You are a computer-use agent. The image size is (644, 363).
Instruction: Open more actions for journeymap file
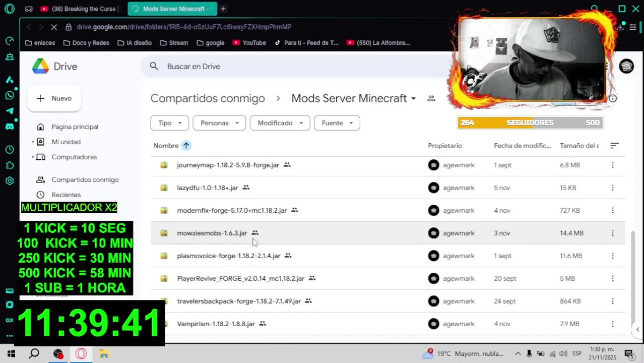click(613, 165)
